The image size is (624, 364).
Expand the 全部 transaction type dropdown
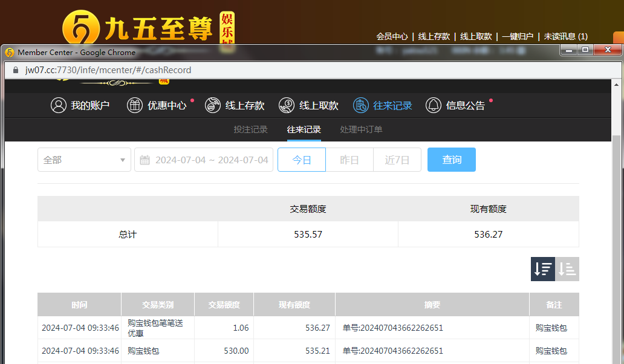point(84,160)
